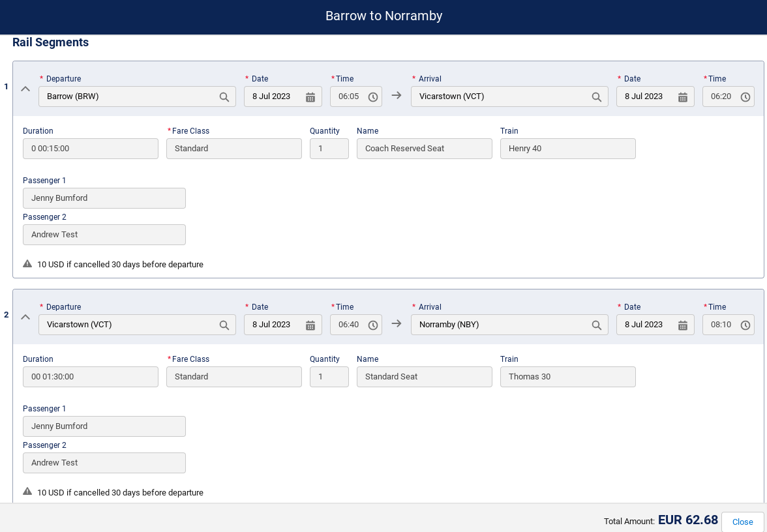The image size is (767, 532).
Task: Click Passenger 1 Jenny Bumford in segment 1
Action: click(104, 198)
